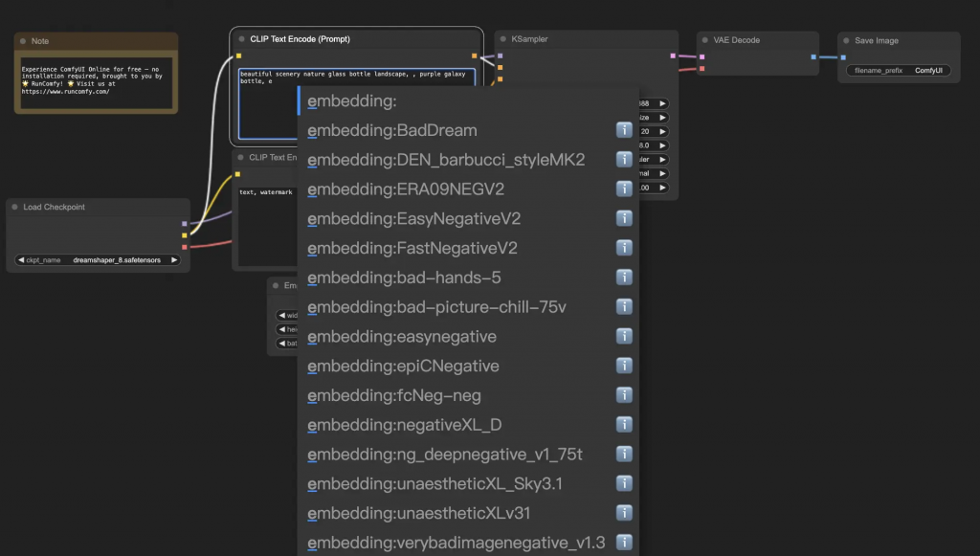Image resolution: width=980 pixels, height=556 pixels.
Task: Click info icon beside embedding:fcNeg-neg
Action: point(624,395)
